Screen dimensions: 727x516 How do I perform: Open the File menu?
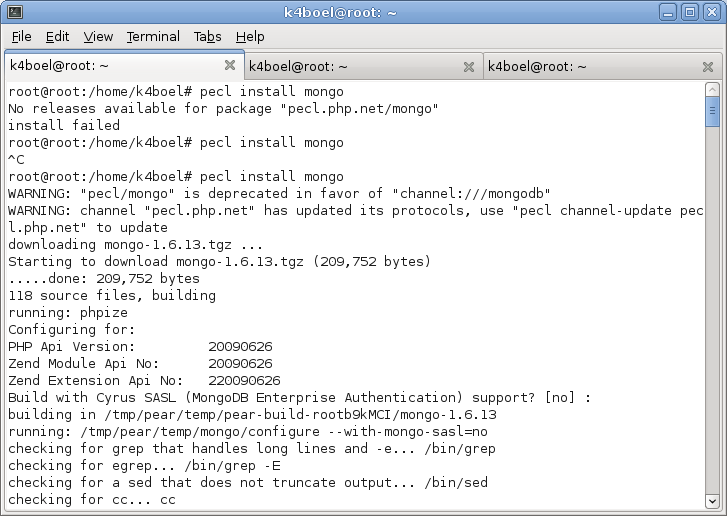click(x=21, y=37)
